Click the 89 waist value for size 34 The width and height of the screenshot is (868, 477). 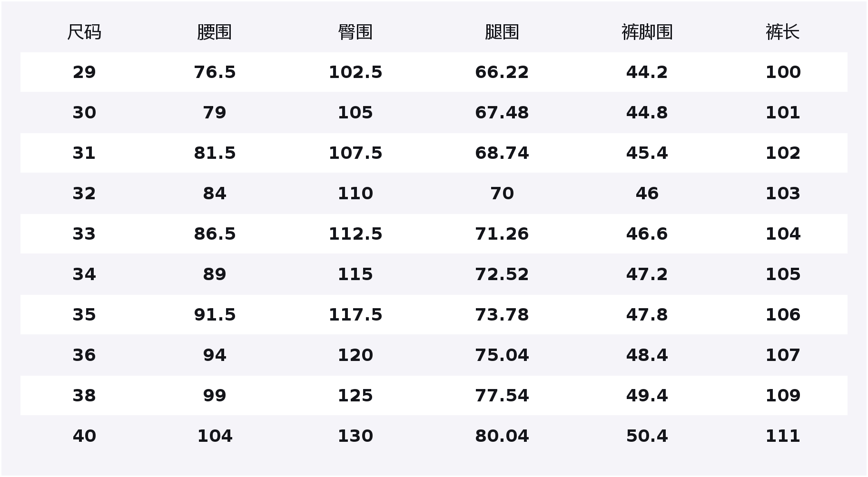coord(215,274)
